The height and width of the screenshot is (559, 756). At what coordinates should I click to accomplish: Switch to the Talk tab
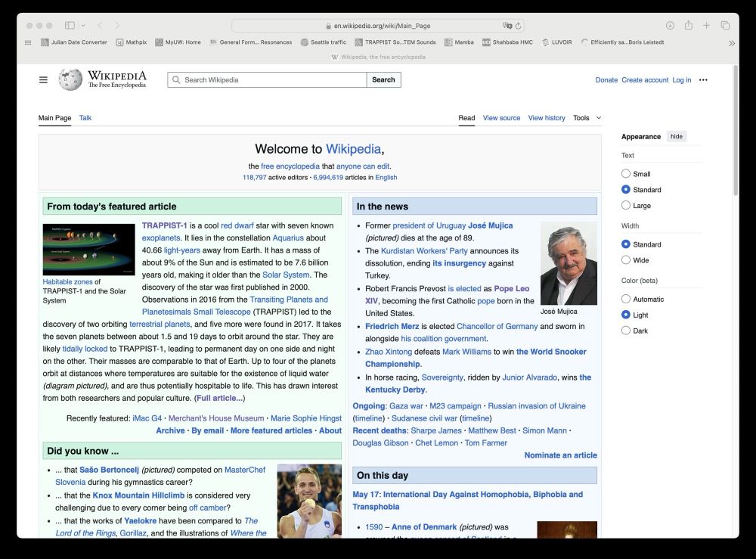click(85, 118)
